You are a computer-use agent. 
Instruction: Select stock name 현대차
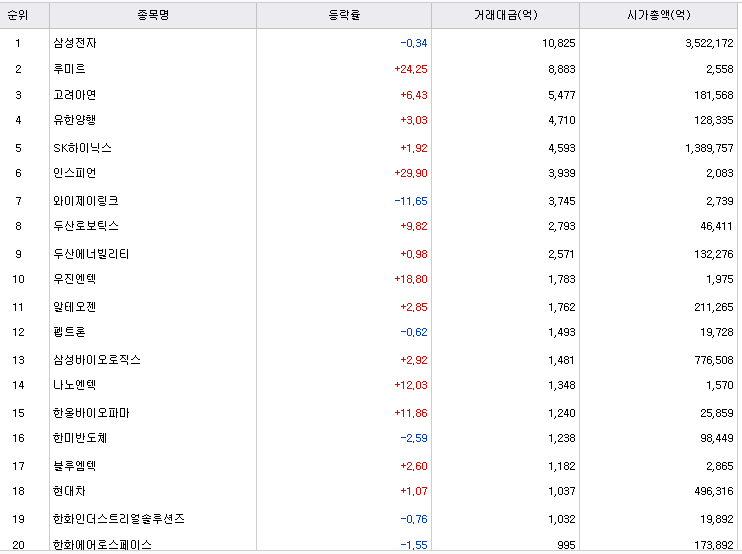[69, 491]
